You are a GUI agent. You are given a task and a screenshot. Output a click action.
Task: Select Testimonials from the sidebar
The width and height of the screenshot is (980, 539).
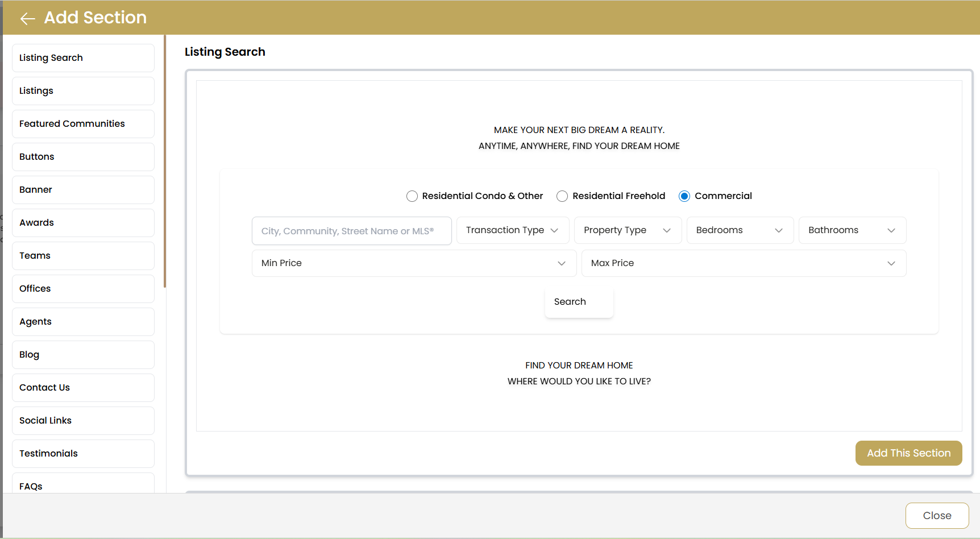(82, 453)
